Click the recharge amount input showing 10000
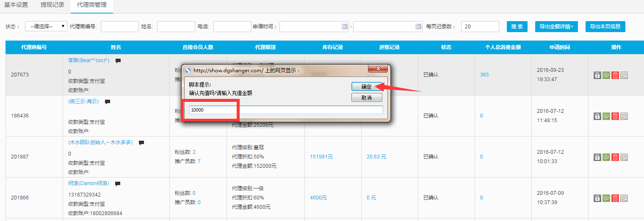This screenshot has height=221, width=644. coord(286,110)
